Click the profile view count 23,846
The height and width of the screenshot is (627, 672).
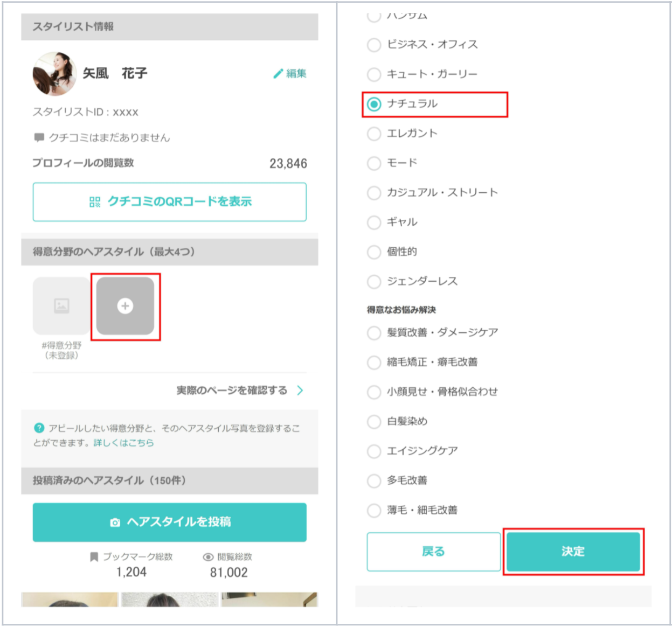[288, 164]
